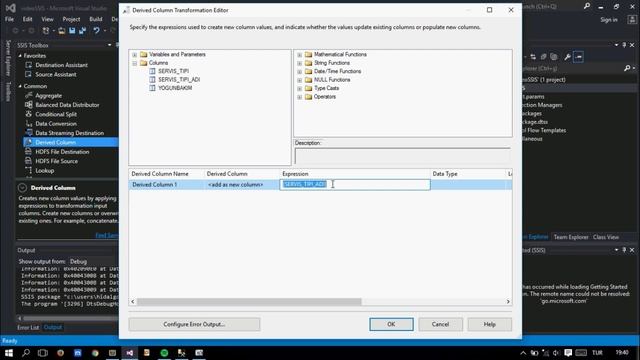The width and height of the screenshot is (640, 360).
Task: Click the Conditional Split icon
Action: pyautogui.click(x=29, y=114)
